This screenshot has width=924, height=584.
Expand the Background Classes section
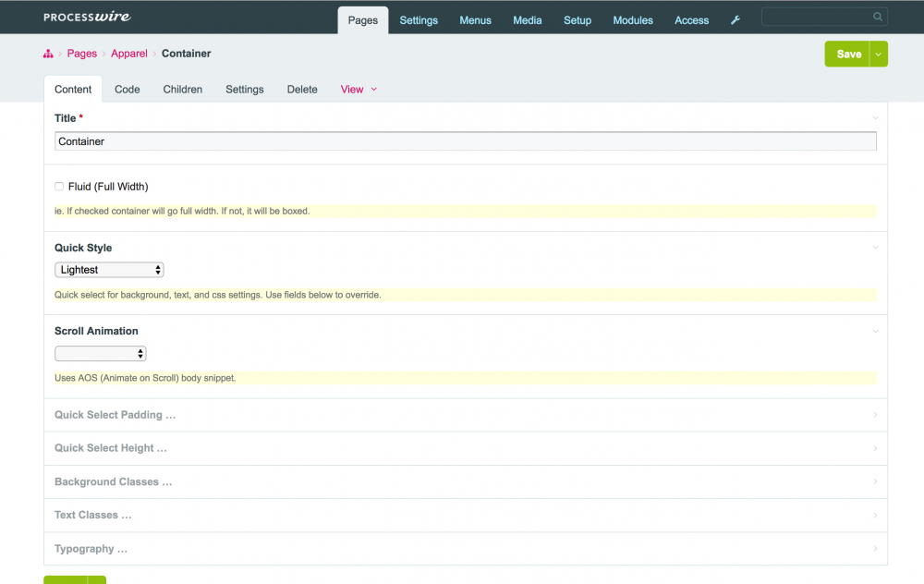(113, 481)
